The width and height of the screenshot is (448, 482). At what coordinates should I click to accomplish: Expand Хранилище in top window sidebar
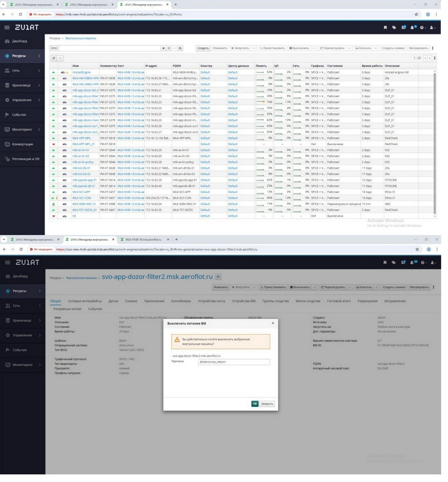(22, 85)
